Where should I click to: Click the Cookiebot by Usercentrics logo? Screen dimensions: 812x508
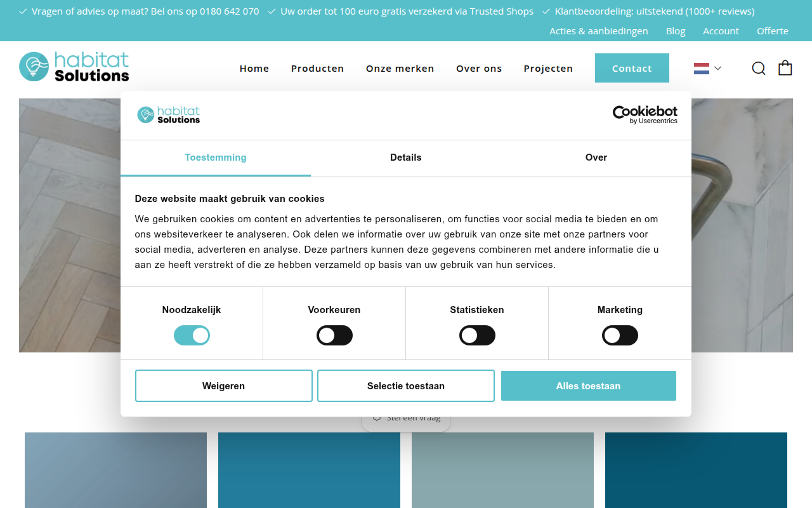tap(645, 114)
